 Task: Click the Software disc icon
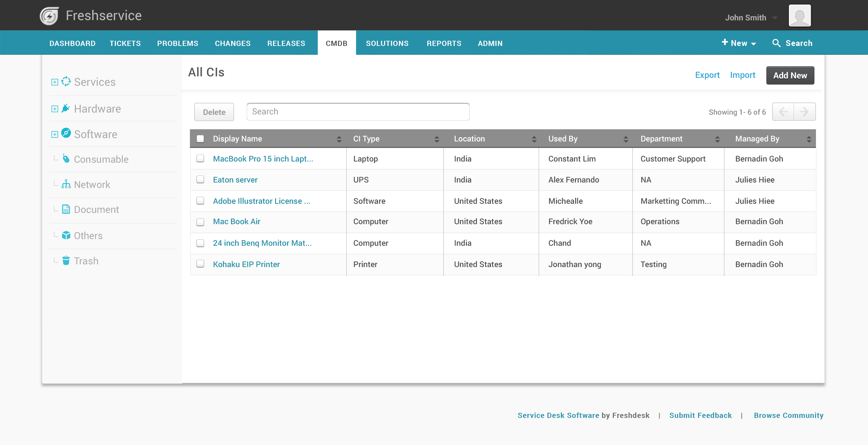pyautogui.click(x=66, y=134)
